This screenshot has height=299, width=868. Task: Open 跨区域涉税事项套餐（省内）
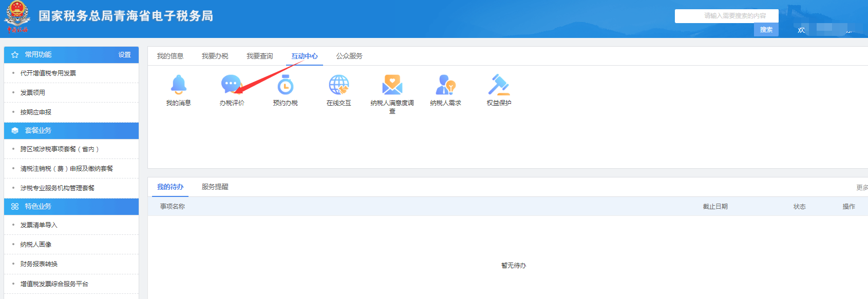[x=60, y=149]
